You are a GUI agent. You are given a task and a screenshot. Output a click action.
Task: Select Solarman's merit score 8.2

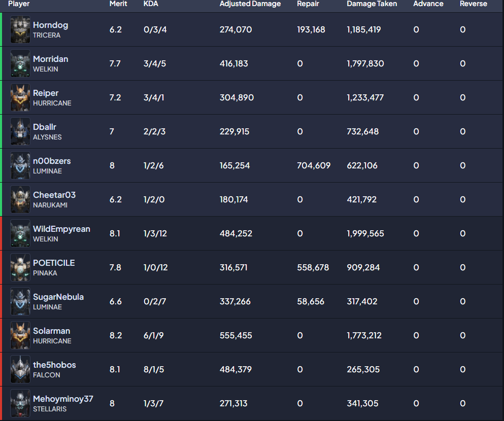coord(115,336)
